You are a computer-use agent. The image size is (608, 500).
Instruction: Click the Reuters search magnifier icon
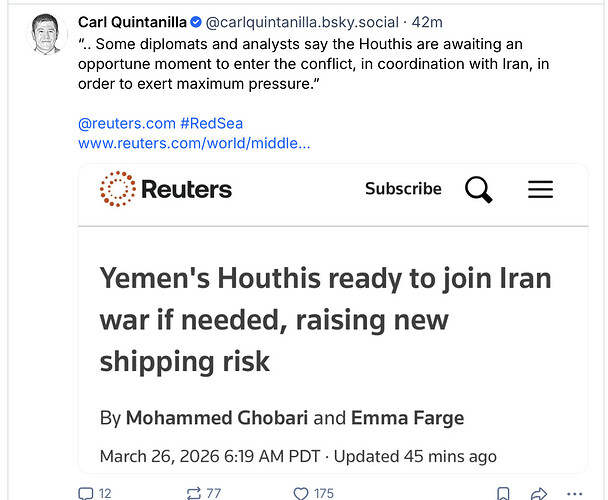tap(479, 189)
